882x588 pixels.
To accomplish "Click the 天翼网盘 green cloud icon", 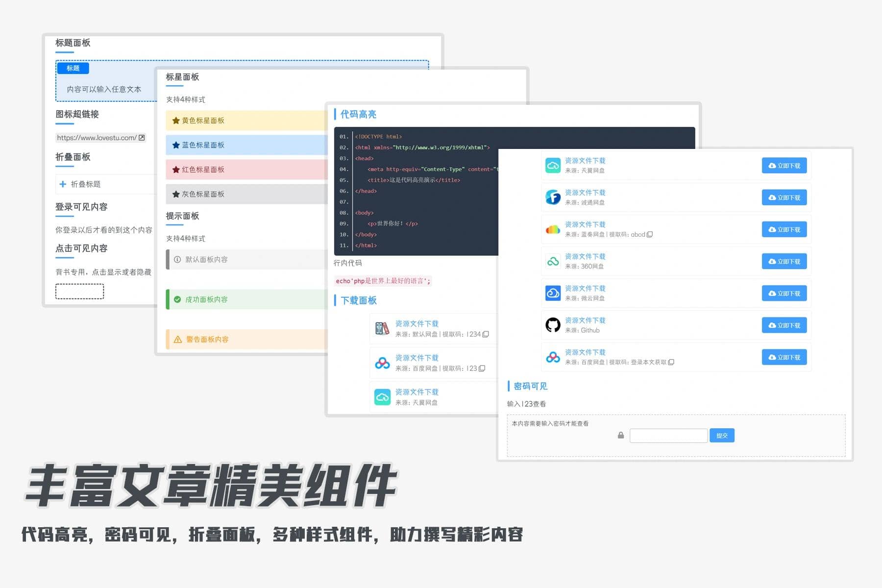I will [x=553, y=166].
